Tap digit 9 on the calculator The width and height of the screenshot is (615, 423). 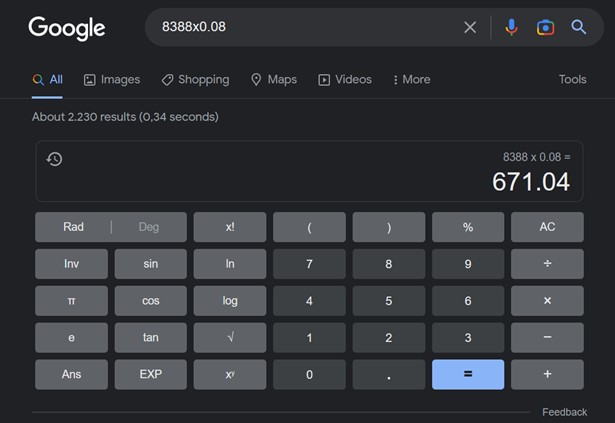click(x=468, y=264)
